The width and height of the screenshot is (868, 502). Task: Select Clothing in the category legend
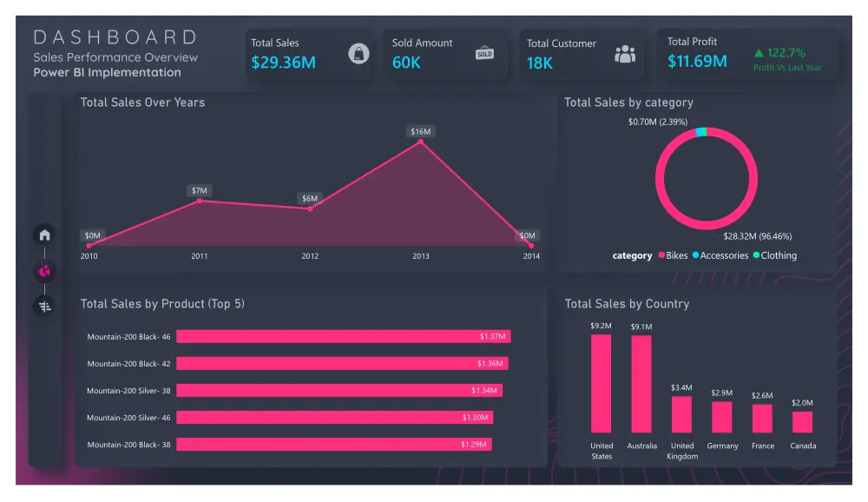pyautogui.click(x=775, y=255)
